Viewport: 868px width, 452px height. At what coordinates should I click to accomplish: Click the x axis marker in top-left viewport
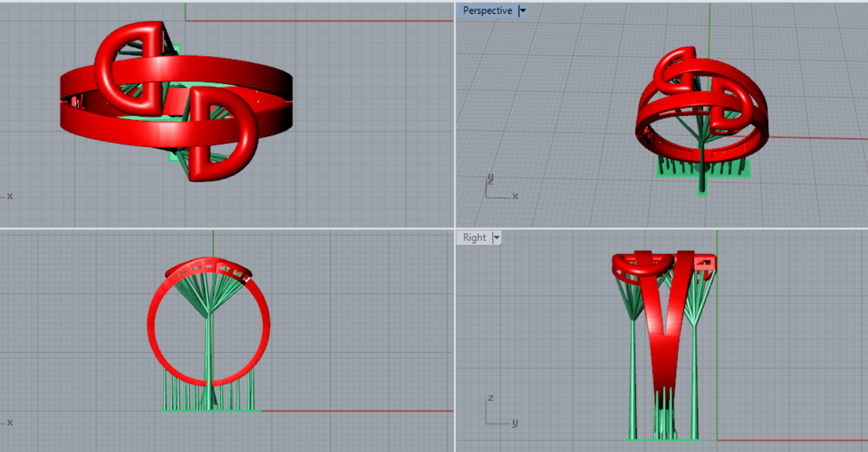10,196
